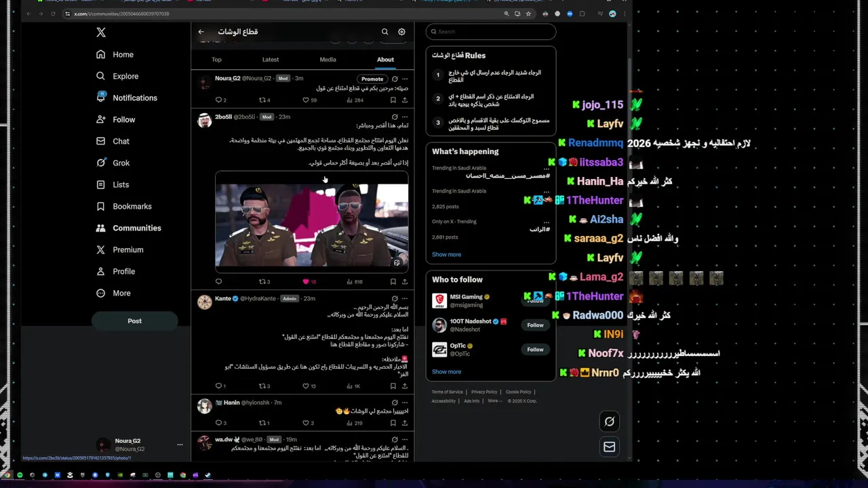Click Show more under Who to follow
Image resolution: width=868 pixels, height=488 pixels.
click(x=446, y=372)
